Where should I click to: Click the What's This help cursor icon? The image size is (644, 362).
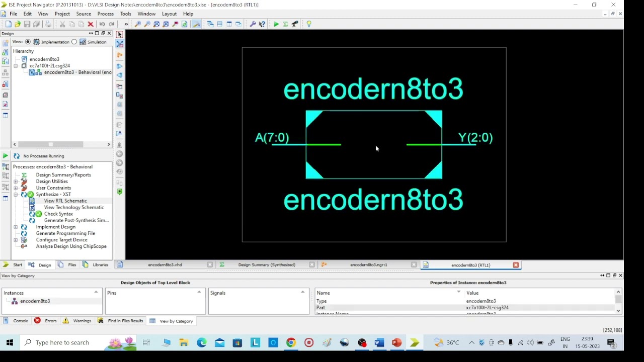coord(262,24)
